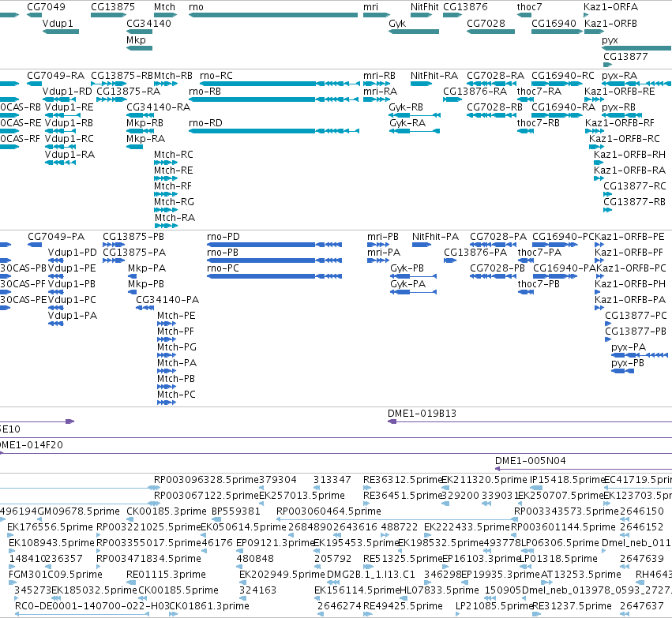672x618 pixels.
Task: Select the thoc7 gene label
Action: click(529, 7)
